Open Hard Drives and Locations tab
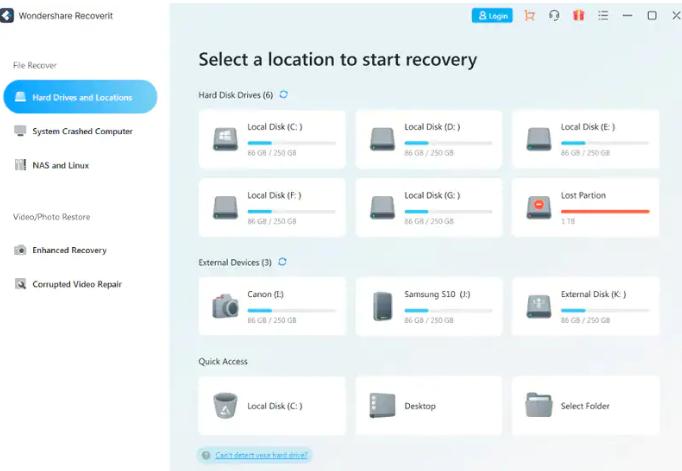This screenshot has width=682, height=471. 80,97
